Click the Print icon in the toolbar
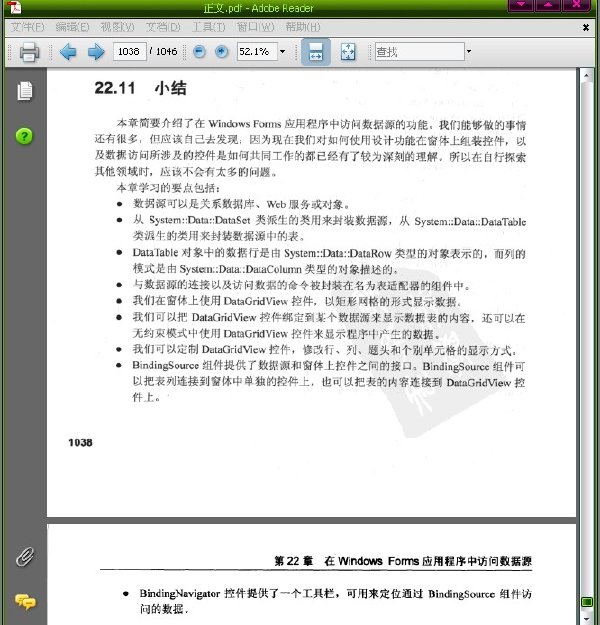Viewport: 600px width, 625px height. 30,52
